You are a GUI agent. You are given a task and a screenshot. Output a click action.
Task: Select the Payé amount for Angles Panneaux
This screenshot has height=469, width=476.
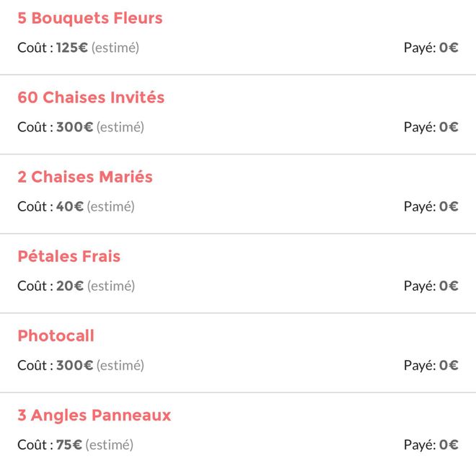(x=449, y=444)
